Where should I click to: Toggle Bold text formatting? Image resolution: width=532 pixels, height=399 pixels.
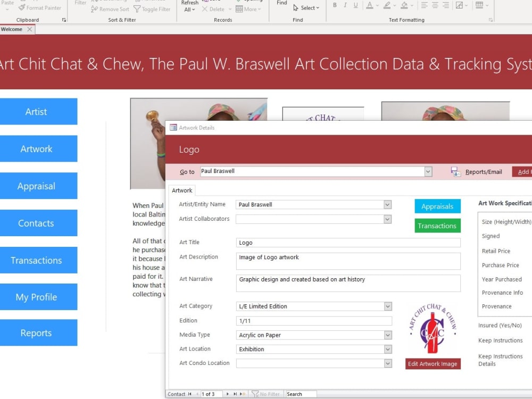coord(335,5)
